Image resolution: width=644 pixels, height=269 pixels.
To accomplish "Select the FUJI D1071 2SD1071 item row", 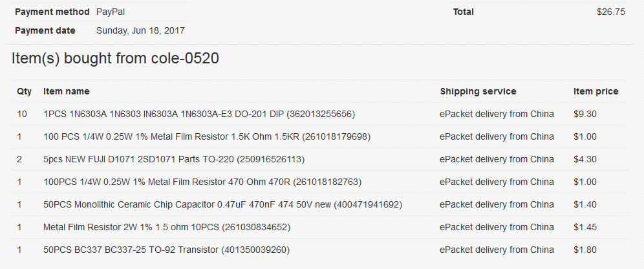I will (x=319, y=159).
